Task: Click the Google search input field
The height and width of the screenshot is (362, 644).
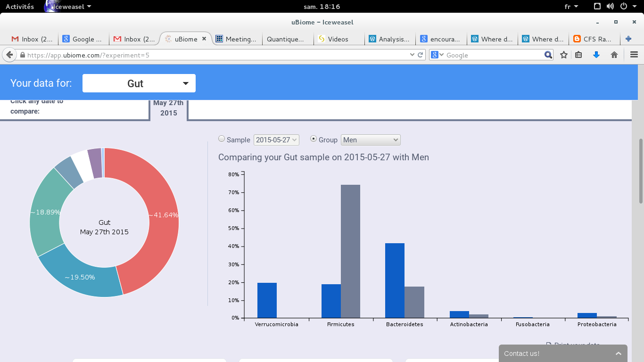Action: coord(493,55)
